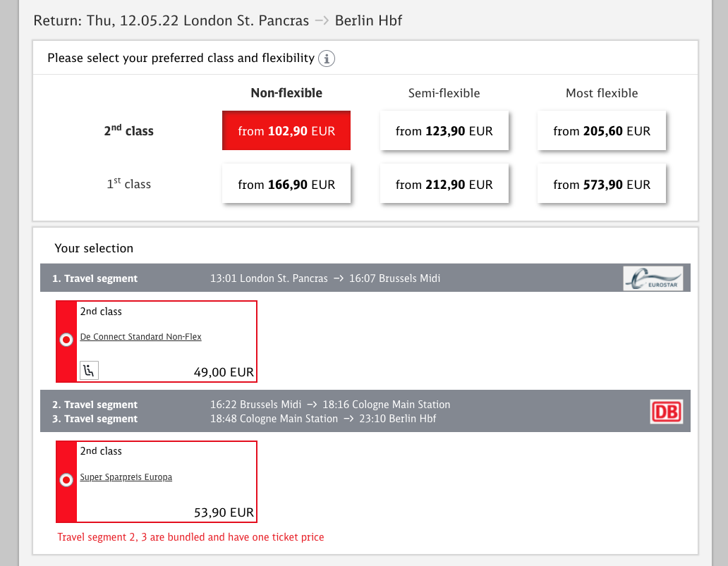This screenshot has width=728, height=566.
Task: Pick 1st class Most flexible from 573,90 EUR
Action: pos(602,185)
